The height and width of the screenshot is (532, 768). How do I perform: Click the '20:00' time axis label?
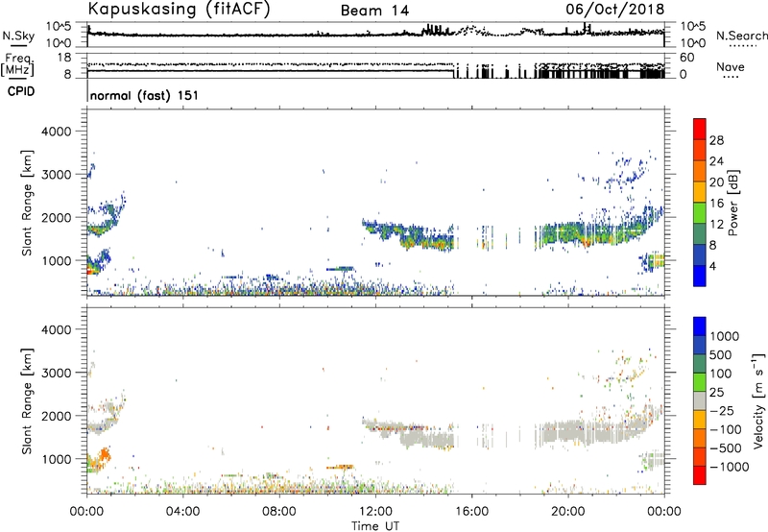[x=568, y=512]
